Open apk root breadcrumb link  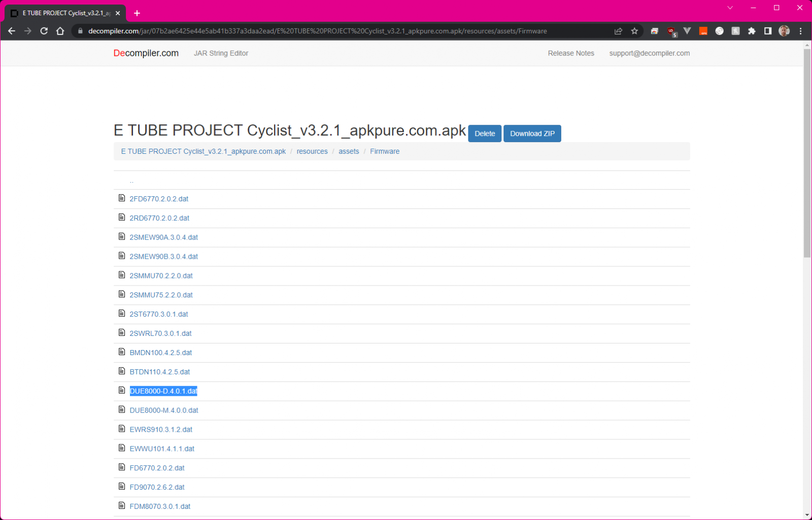point(204,151)
